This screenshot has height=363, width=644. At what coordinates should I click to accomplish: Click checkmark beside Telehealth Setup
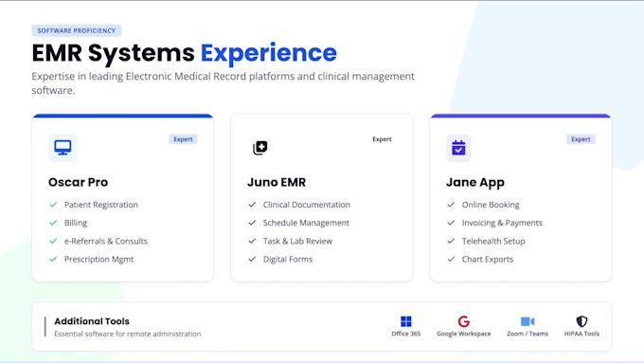tap(451, 241)
